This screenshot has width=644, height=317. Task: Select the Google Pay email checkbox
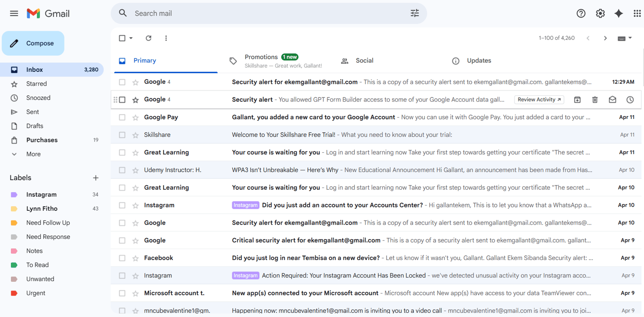(122, 118)
